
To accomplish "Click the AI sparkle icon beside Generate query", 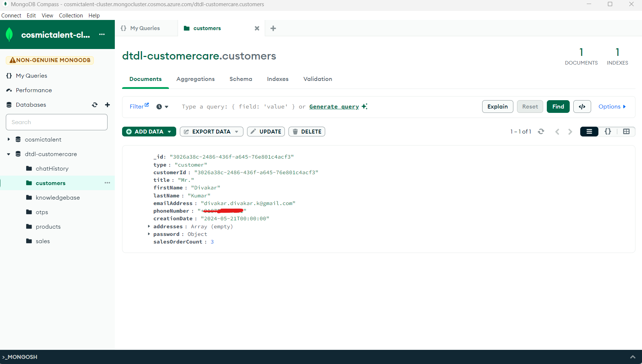I will [x=364, y=106].
